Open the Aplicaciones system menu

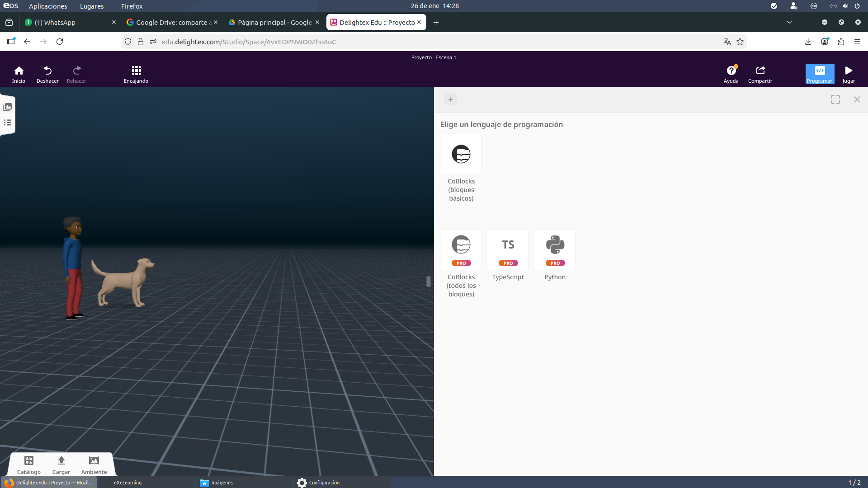pyautogui.click(x=48, y=6)
